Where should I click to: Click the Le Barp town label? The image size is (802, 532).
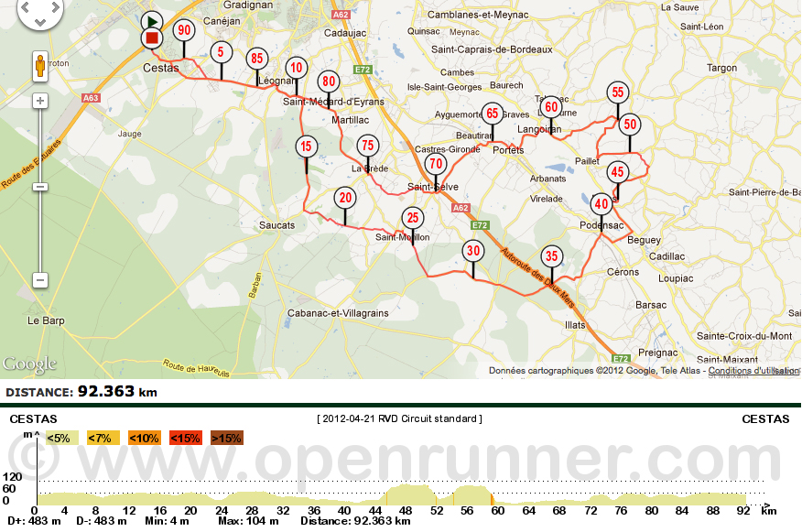tap(46, 320)
